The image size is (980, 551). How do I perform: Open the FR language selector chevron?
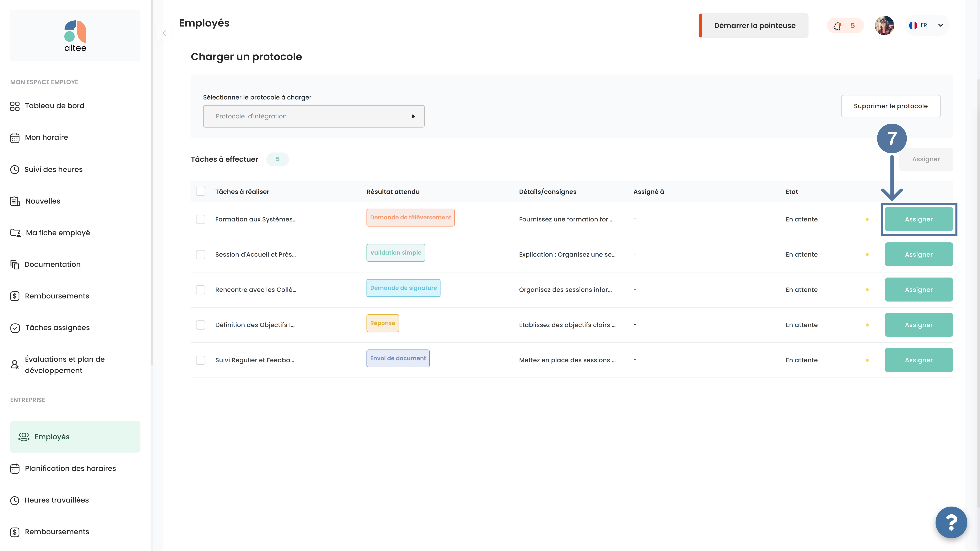click(940, 25)
